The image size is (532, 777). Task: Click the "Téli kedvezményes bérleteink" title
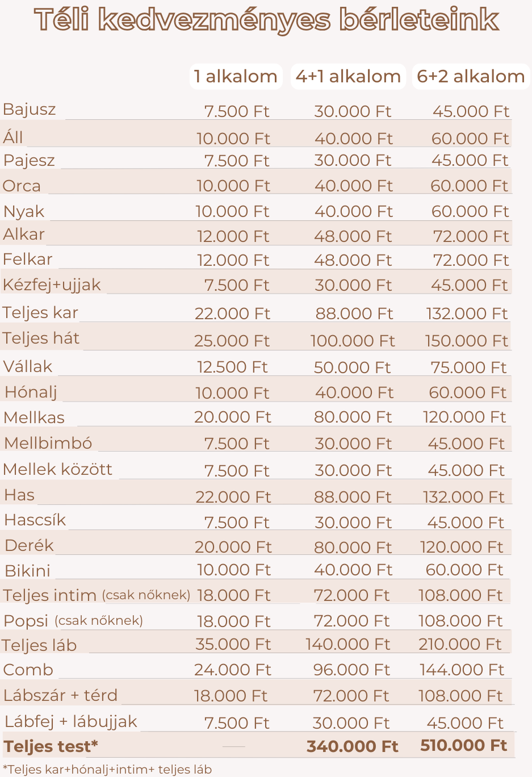(x=266, y=20)
